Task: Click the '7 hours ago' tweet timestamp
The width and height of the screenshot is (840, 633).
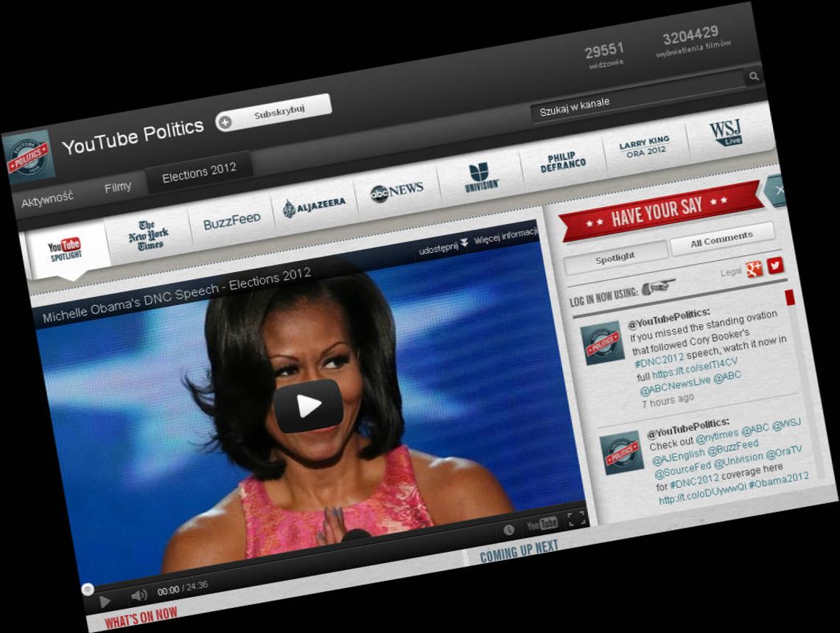Action: (x=668, y=400)
